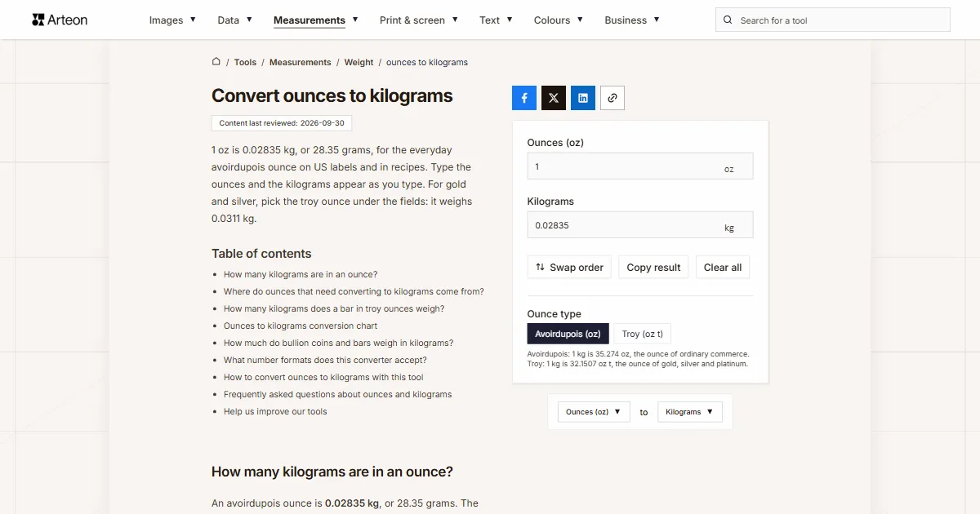The width and height of the screenshot is (980, 514).
Task: Open Measurements breadcrumb link
Action: (x=301, y=62)
